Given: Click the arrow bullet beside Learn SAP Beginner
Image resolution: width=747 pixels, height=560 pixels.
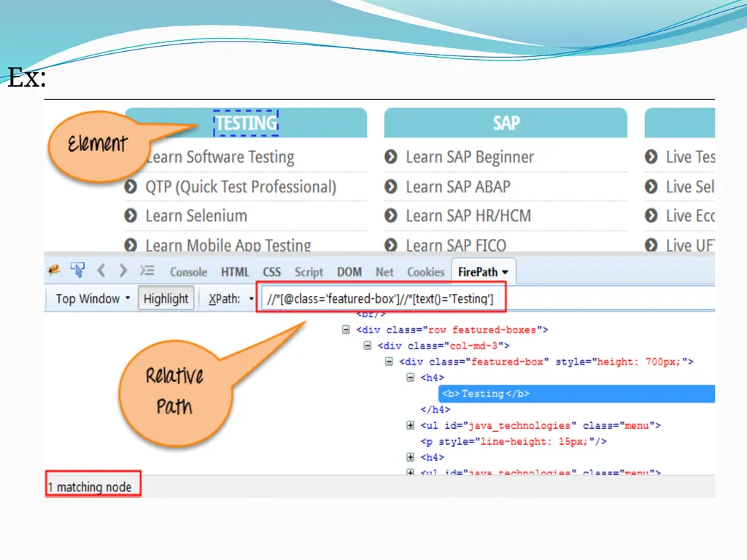Looking at the screenshot, I should pyautogui.click(x=391, y=157).
